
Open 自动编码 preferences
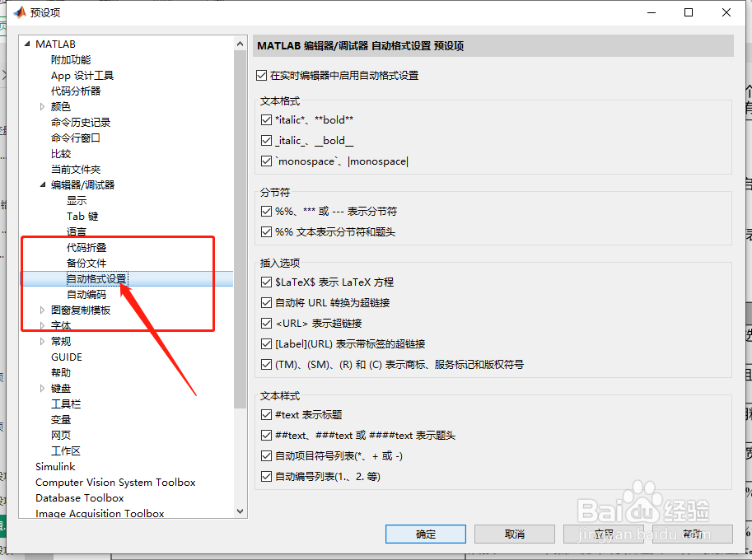click(86, 294)
